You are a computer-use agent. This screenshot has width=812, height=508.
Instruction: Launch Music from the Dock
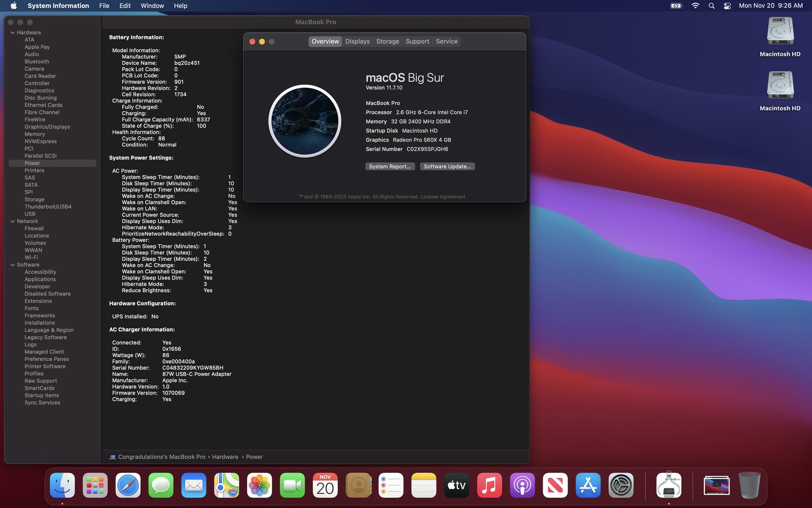(489, 485)
